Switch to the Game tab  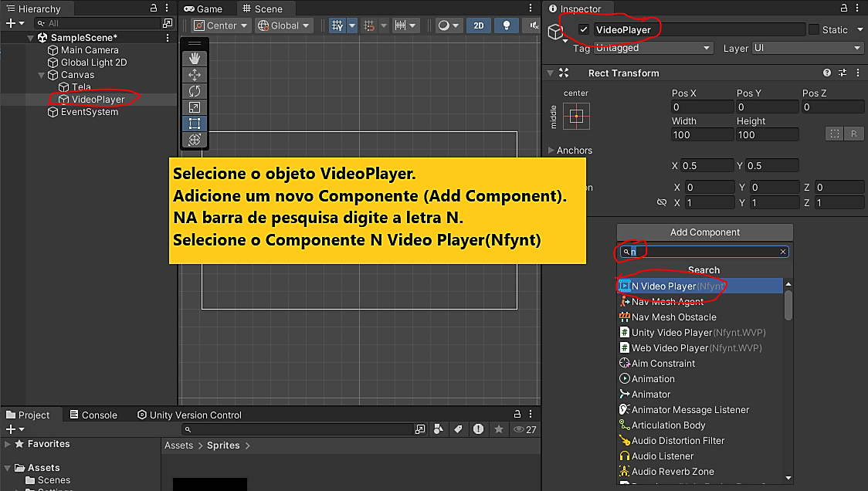pyautogui.click(x=203, y=8)
